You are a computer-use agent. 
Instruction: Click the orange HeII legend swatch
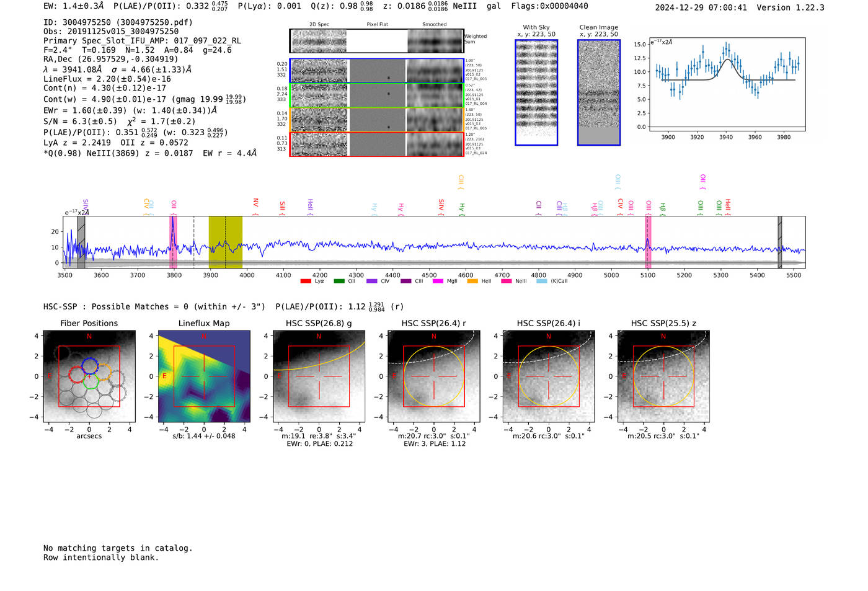tap(472, 281)
